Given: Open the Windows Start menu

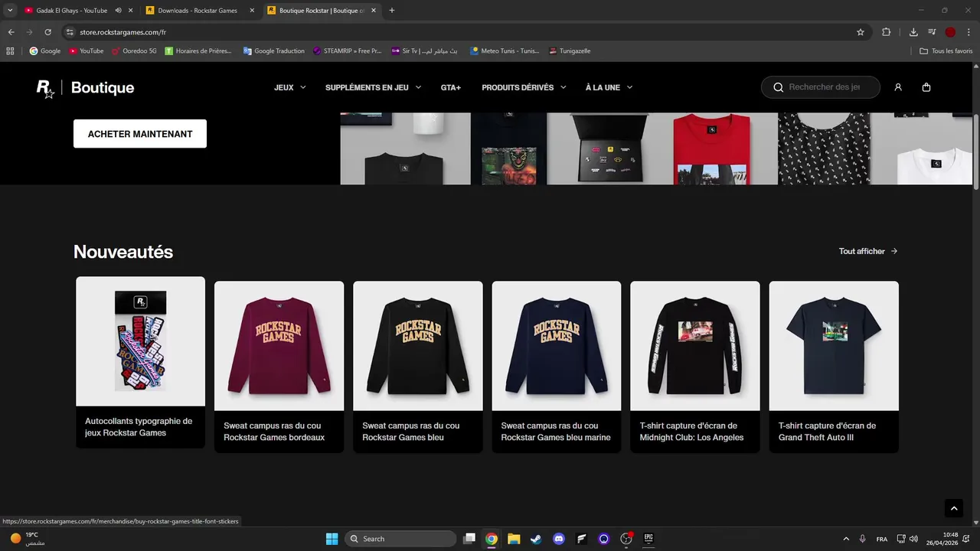Looking at the screenshot, I should pyautogui.click(x=332, y=539).
